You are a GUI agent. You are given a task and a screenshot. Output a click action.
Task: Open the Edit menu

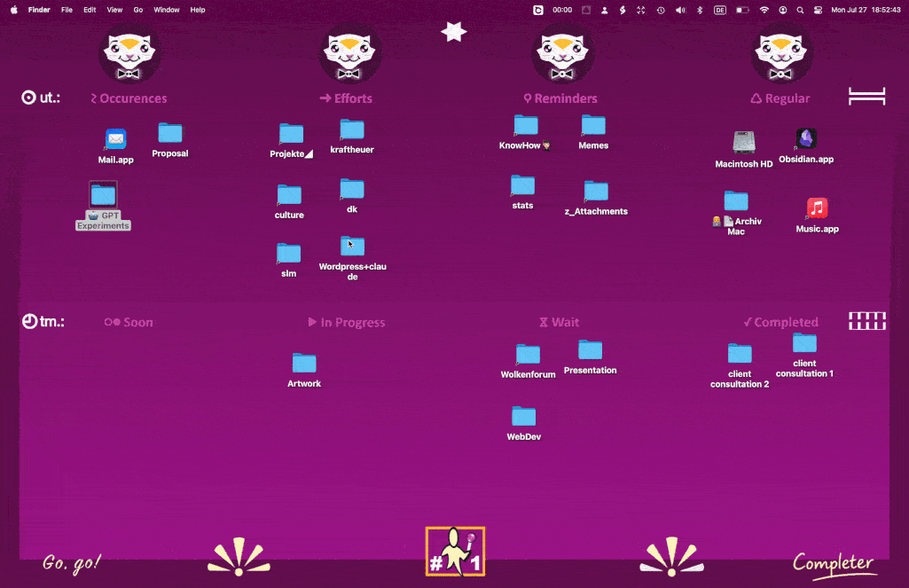coord(90,10)
